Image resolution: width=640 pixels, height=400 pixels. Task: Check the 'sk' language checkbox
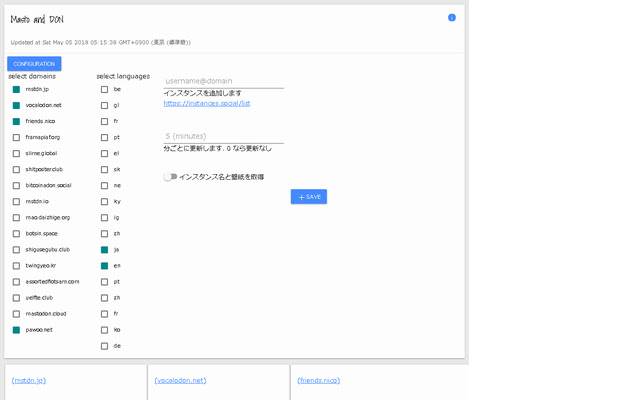104,169
